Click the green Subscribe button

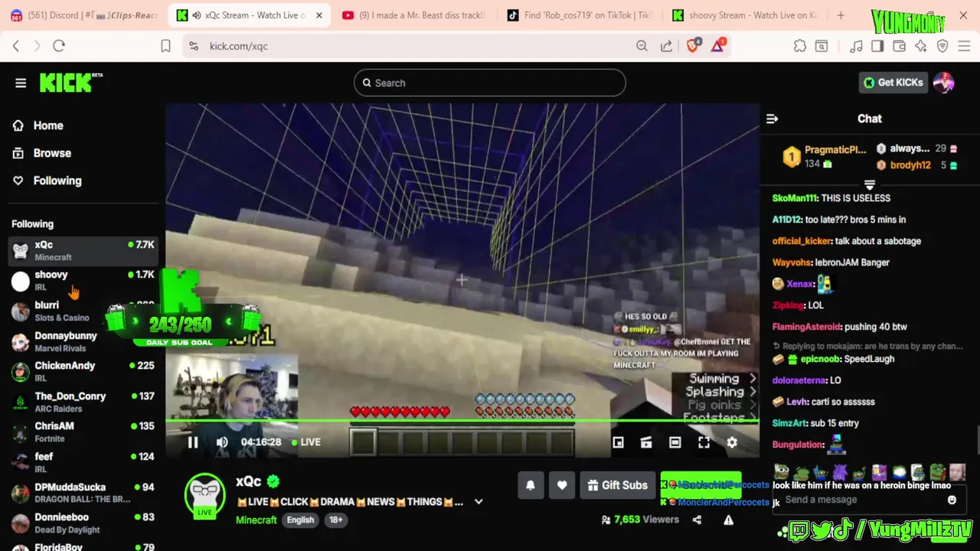coord(701,484)
